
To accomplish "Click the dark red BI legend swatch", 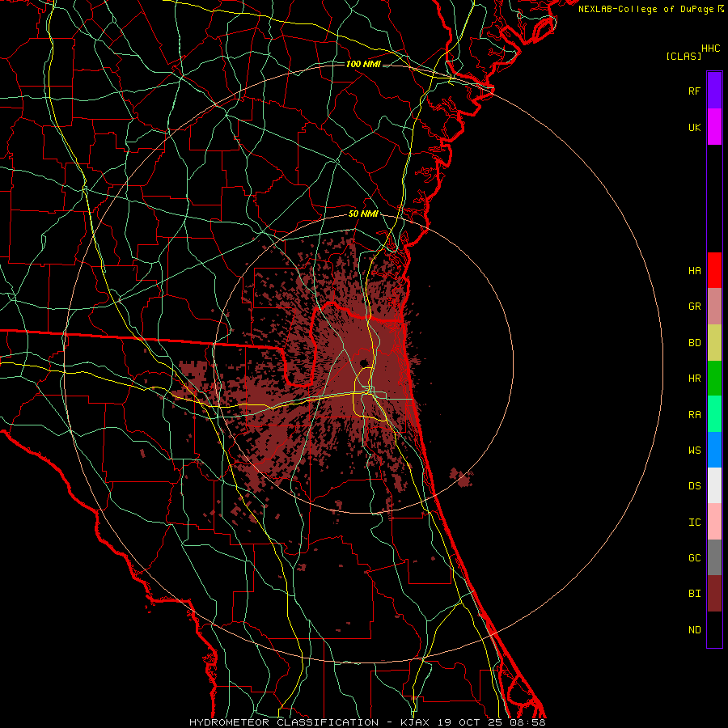I will point(714,594).
